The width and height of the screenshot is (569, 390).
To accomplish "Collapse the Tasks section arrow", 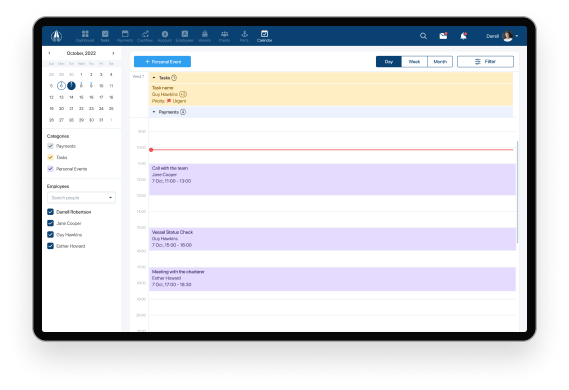I will (x=154, y=78).
